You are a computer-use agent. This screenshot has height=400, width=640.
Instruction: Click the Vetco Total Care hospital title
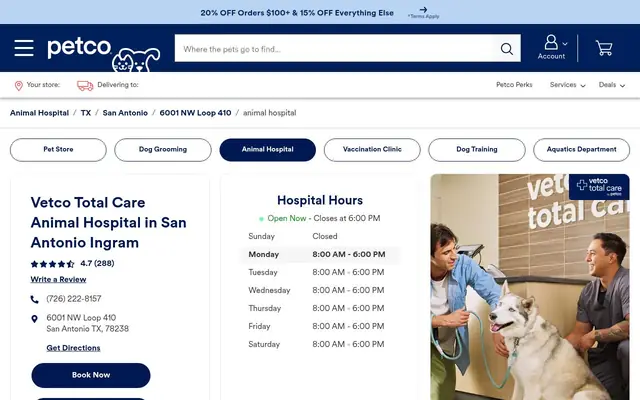click(x=109, y=223)
